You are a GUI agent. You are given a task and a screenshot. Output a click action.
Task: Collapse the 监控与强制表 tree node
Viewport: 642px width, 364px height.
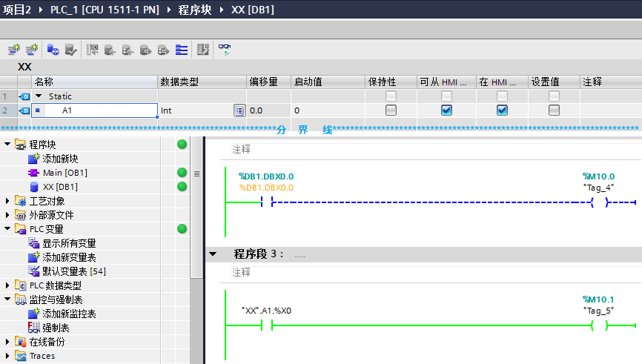7,299
